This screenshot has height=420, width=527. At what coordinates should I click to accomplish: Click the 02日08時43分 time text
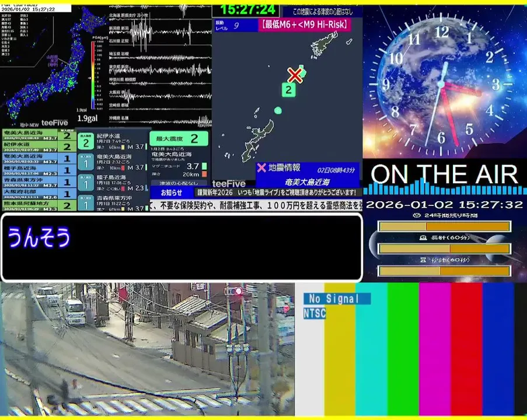coord(336,170)
